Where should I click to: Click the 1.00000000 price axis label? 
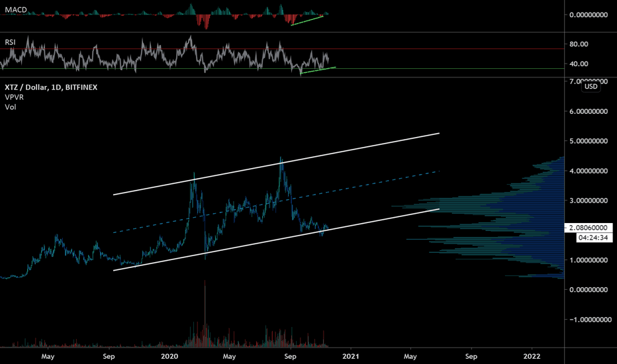point(589,260)
